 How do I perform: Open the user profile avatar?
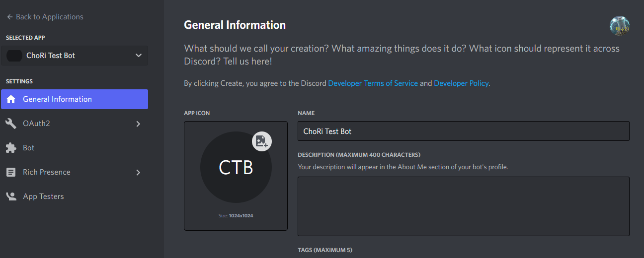(x=620, y=26)
